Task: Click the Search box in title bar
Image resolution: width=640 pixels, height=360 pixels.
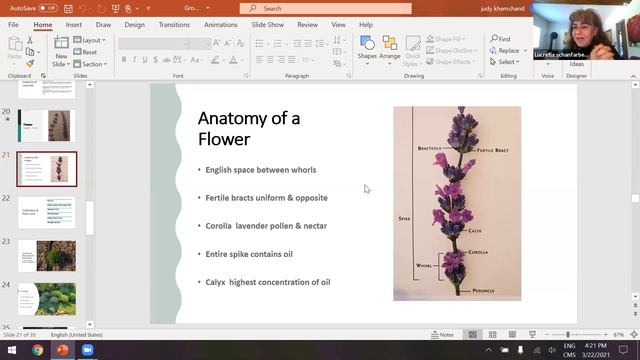Action: 325,8
